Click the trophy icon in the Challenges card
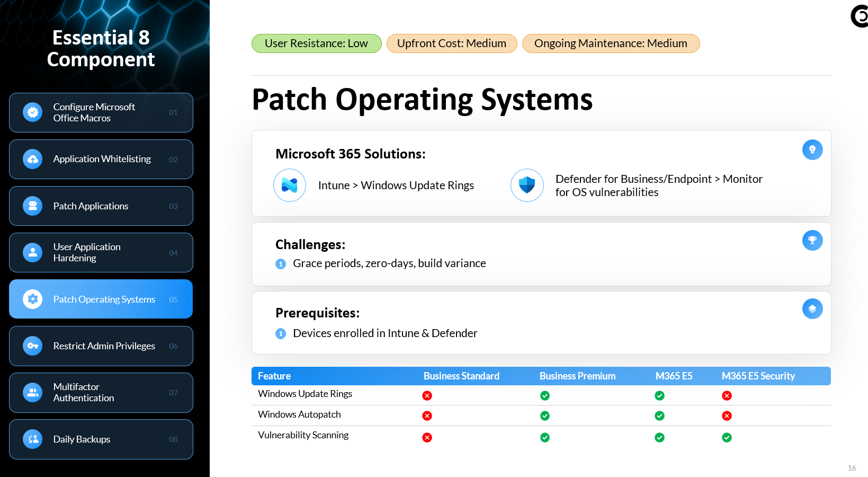The width and height of the screenshot is (868, 477). tap(812, 241)
